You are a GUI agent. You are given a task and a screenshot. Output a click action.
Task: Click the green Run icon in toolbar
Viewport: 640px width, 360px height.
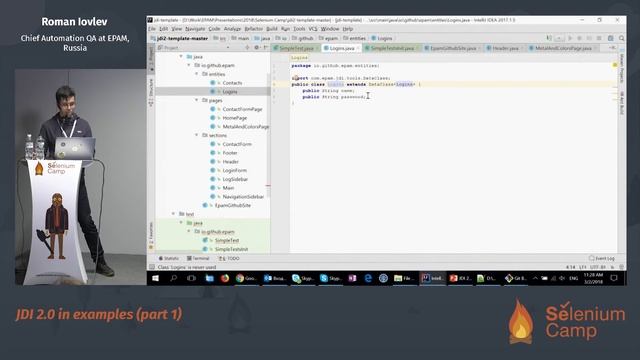(x=570, y=38)
